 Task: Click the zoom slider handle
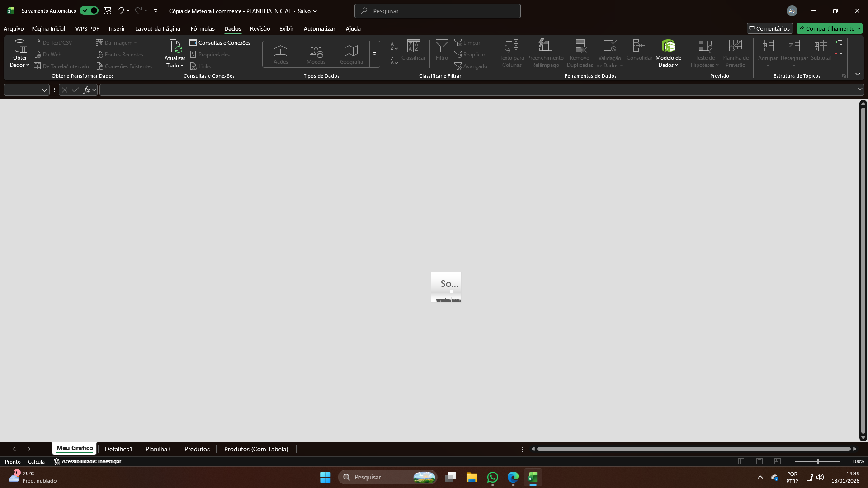(x=818, y=461)
